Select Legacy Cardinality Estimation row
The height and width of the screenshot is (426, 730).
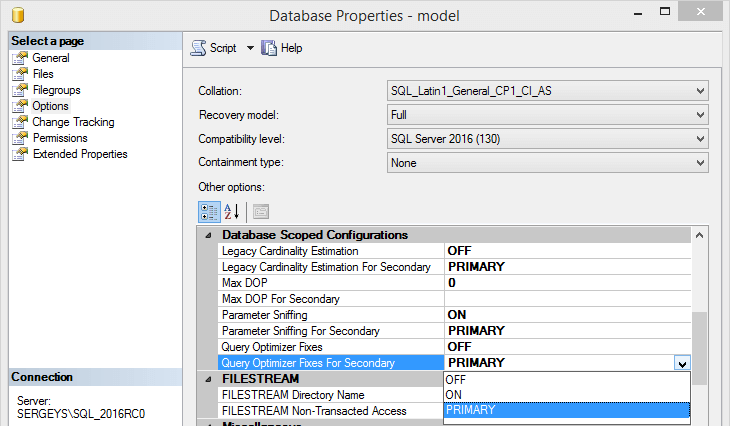[454, 251]
